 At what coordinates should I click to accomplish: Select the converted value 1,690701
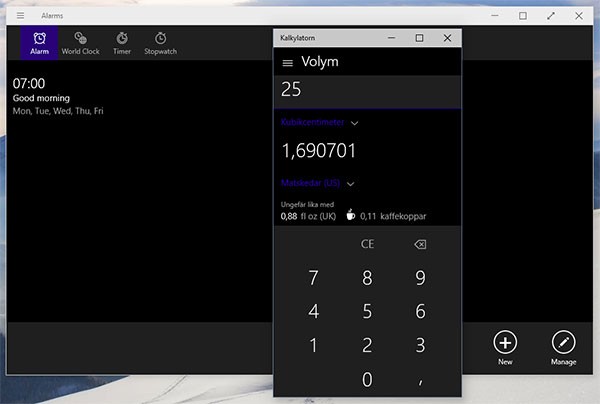pos(319,150)
